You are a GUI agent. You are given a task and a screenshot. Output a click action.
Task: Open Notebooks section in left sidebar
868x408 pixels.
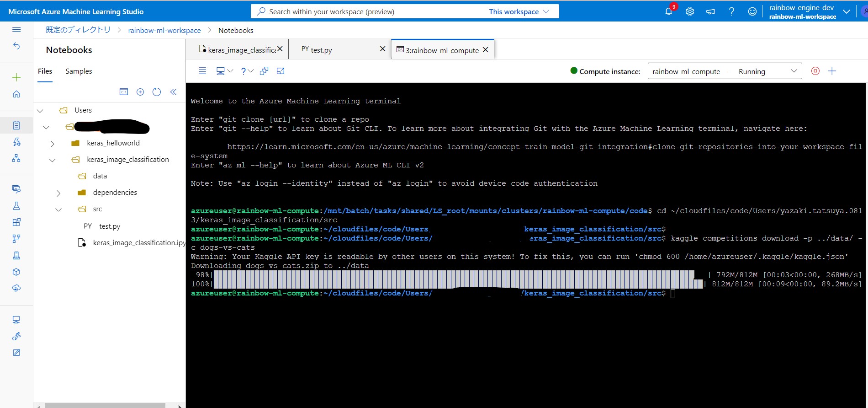(16, 125)
